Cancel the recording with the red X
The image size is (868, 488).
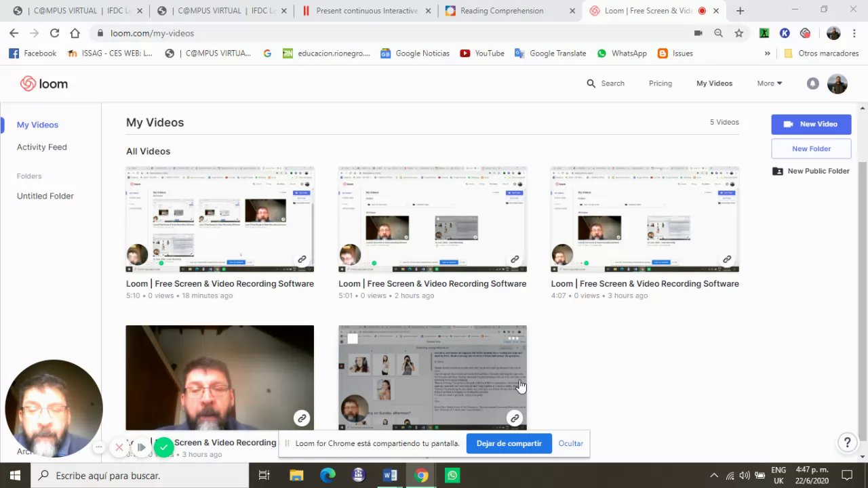119,447
